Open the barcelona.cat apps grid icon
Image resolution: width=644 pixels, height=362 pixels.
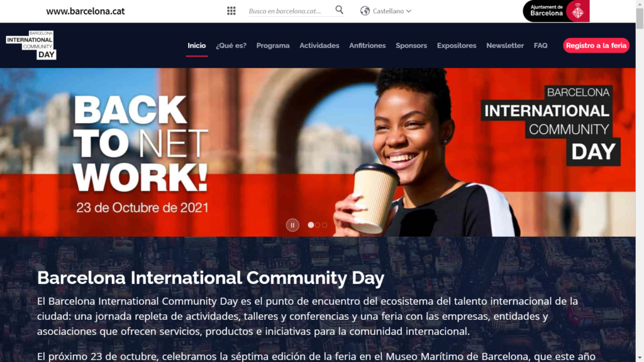point(231,11)
